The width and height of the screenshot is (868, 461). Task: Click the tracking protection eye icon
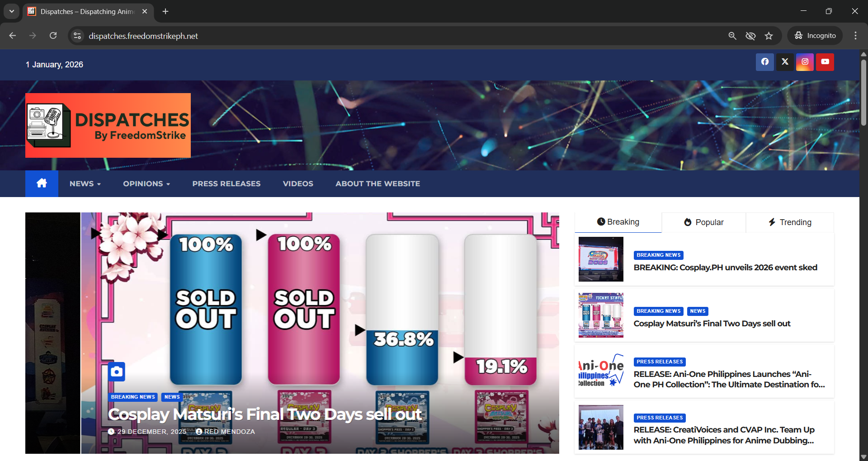click(x=750, y=36)
